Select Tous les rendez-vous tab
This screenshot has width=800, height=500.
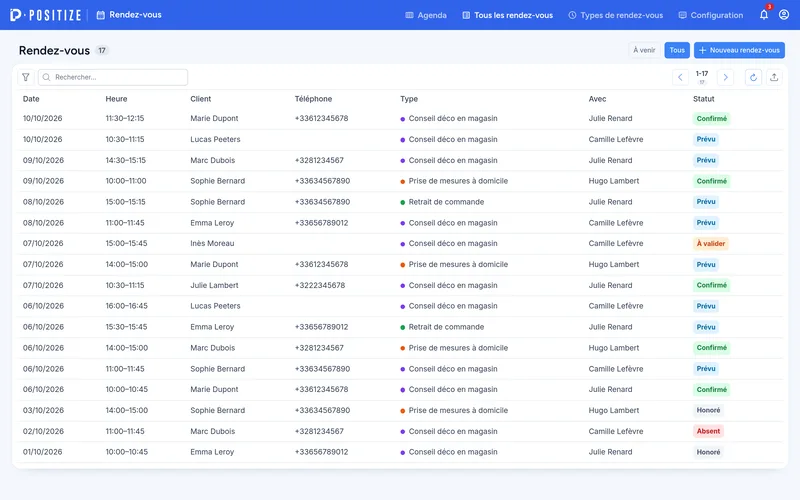pyautogui.click(x=508, y=15)
